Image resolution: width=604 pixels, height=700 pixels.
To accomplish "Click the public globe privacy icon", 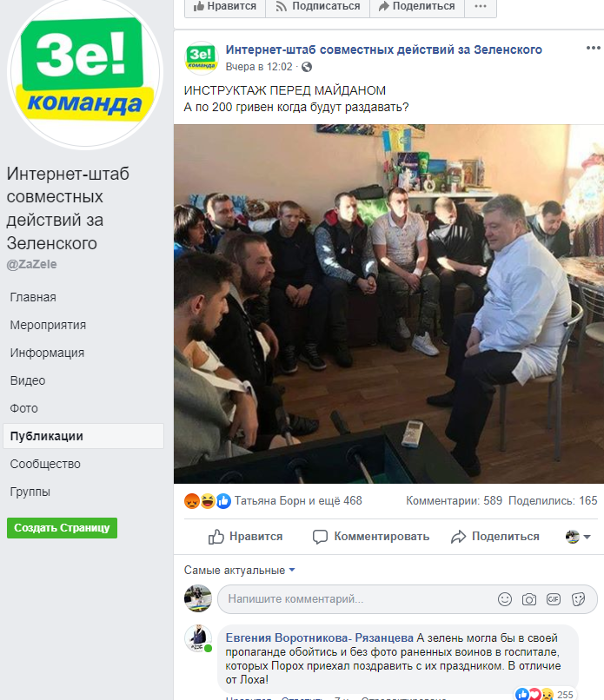I will (x=307, y=67).
